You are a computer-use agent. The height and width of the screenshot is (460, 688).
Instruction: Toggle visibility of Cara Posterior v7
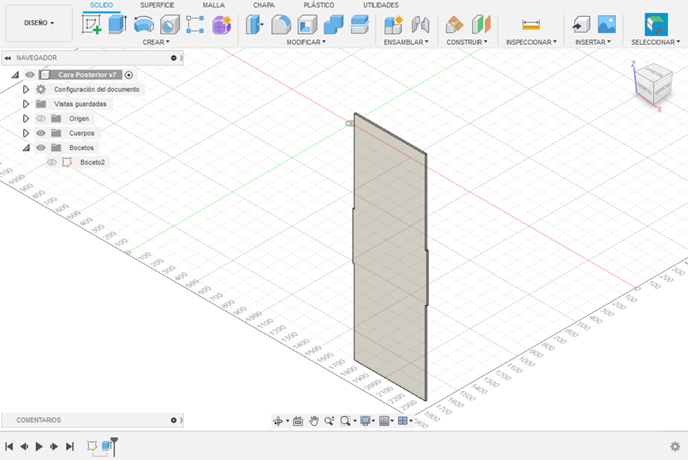pyautogui.click(x=30, y=75)
